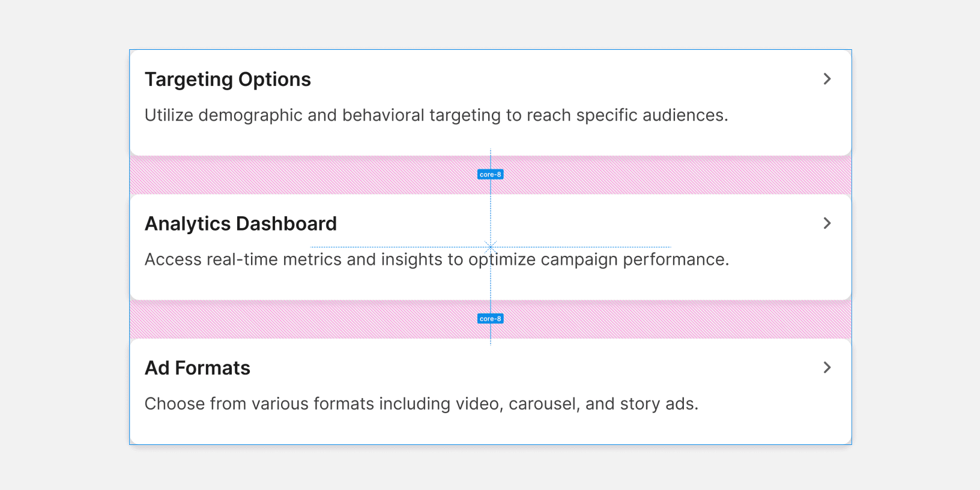
Task: Click the core-8 label above Ad Formats
Action: click(490, 319)
